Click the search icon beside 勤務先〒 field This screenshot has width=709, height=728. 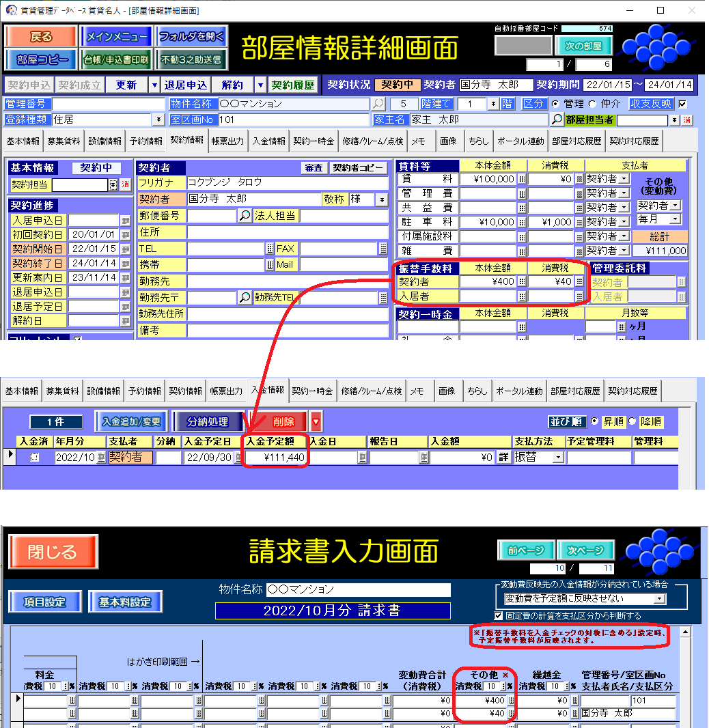[245, 298]
